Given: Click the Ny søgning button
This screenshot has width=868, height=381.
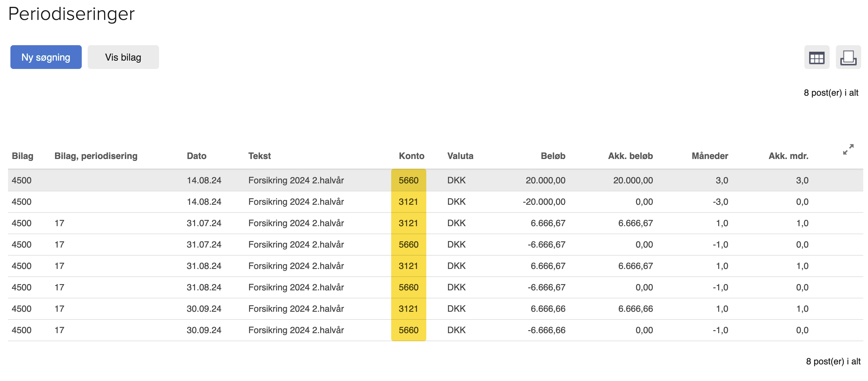Looking at the screenshot, I should click(x=46, y=57).
